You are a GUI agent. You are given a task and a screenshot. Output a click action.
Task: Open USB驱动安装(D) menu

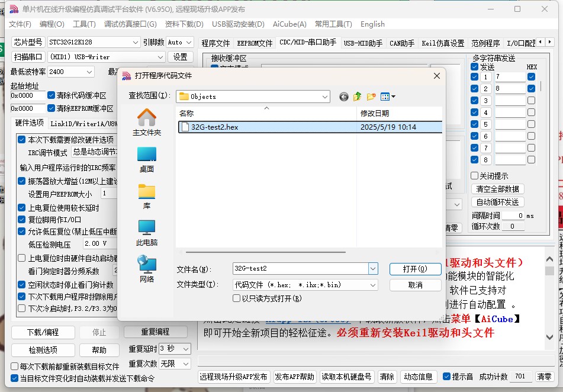point(238,24)
